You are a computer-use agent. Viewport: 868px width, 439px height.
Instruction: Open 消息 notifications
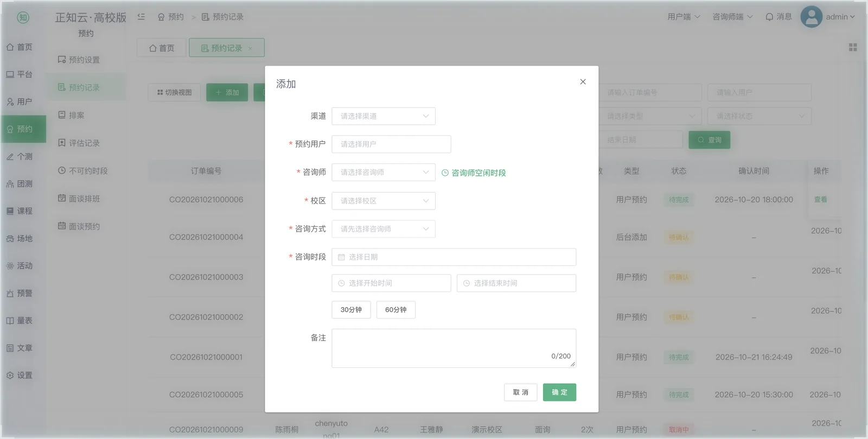coord(778,17)
